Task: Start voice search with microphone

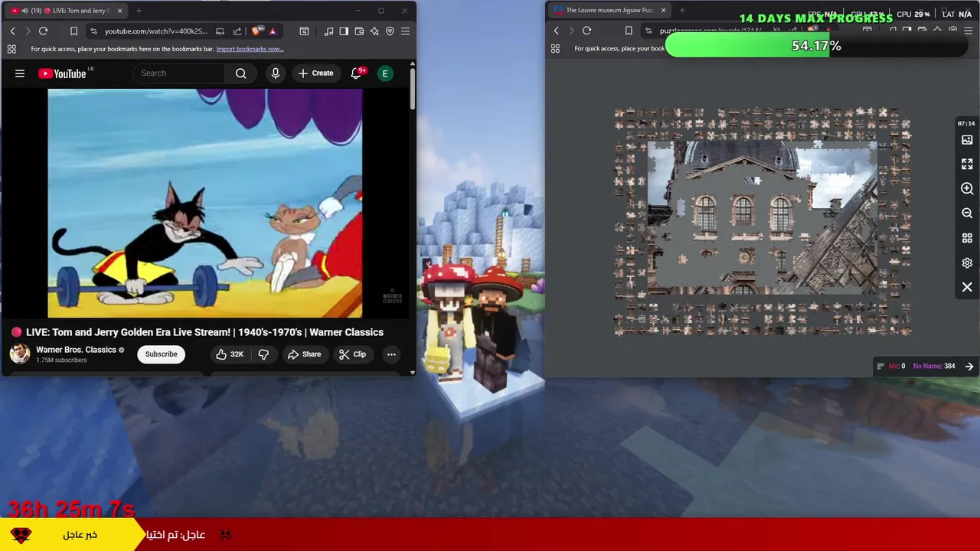Action: tap(276, 73)
